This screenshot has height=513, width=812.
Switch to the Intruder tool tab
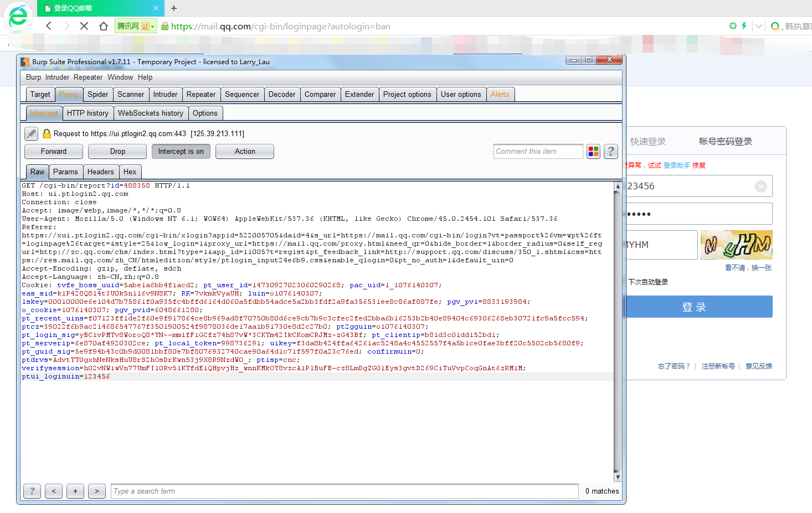165,95
